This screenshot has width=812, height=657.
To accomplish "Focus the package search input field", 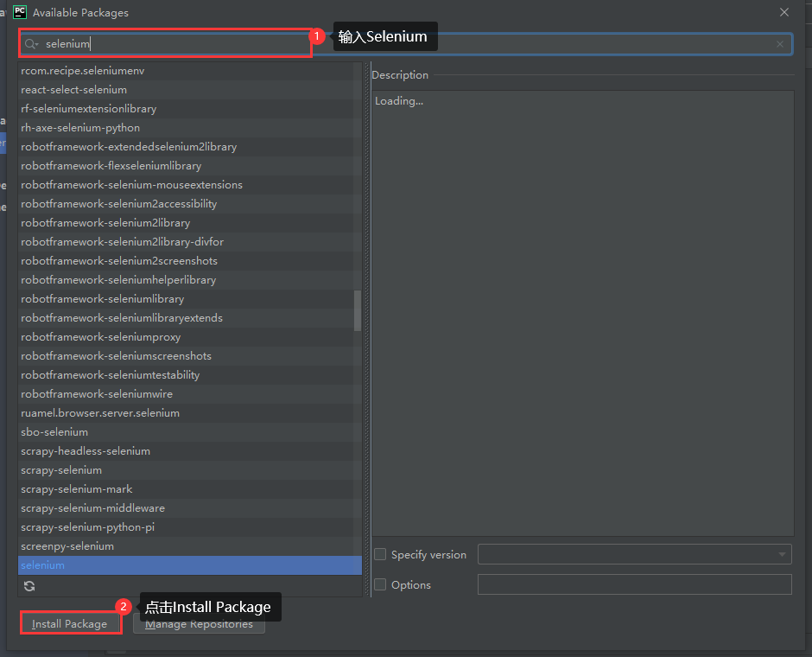I will [x=405, y=44].
